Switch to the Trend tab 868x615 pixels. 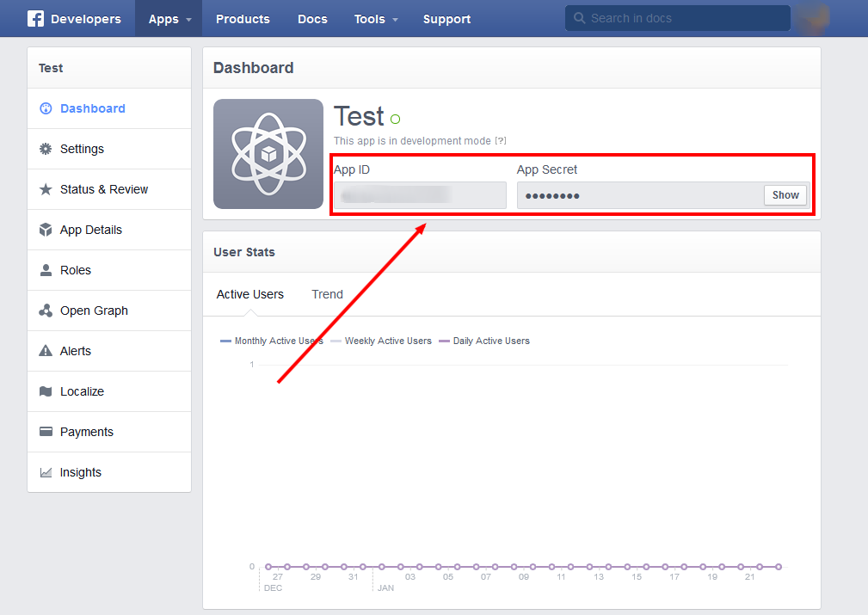point(327,294)
